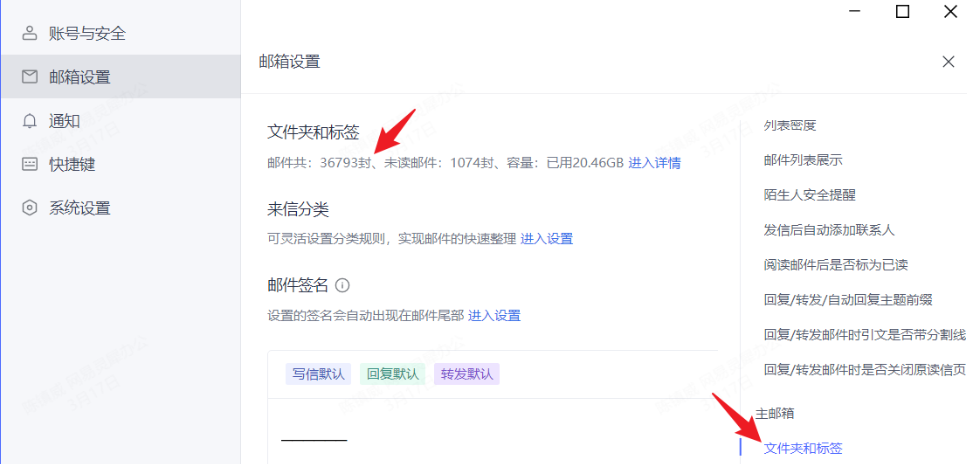
Task: Click the 主邮箱 group label
Action: (775, 413)
